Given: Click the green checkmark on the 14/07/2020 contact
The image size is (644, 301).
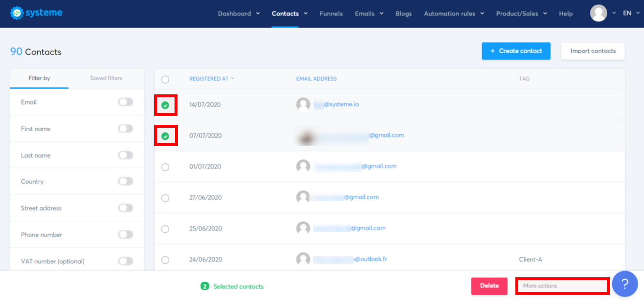Looking at the screenshot, I should pos(166,104).
